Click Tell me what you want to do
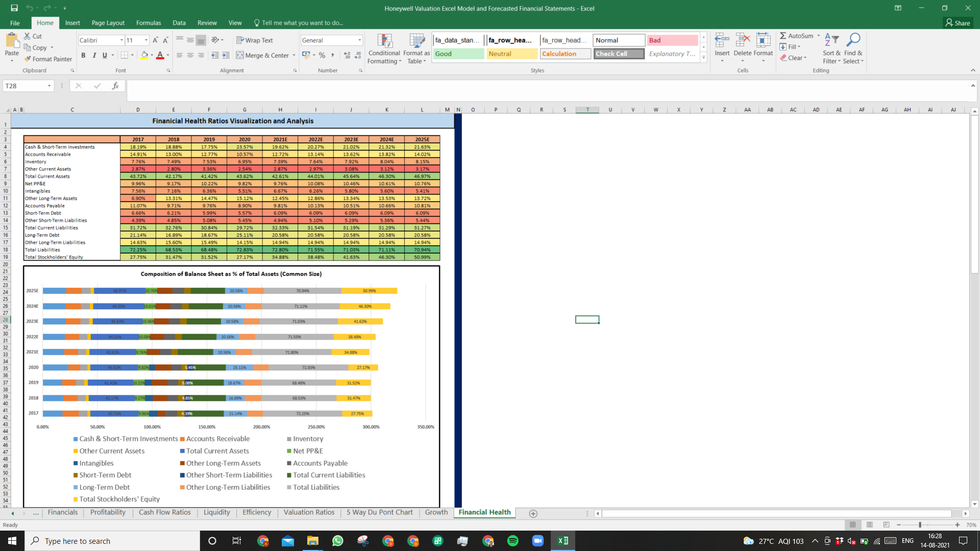 (x=298, y=23)
